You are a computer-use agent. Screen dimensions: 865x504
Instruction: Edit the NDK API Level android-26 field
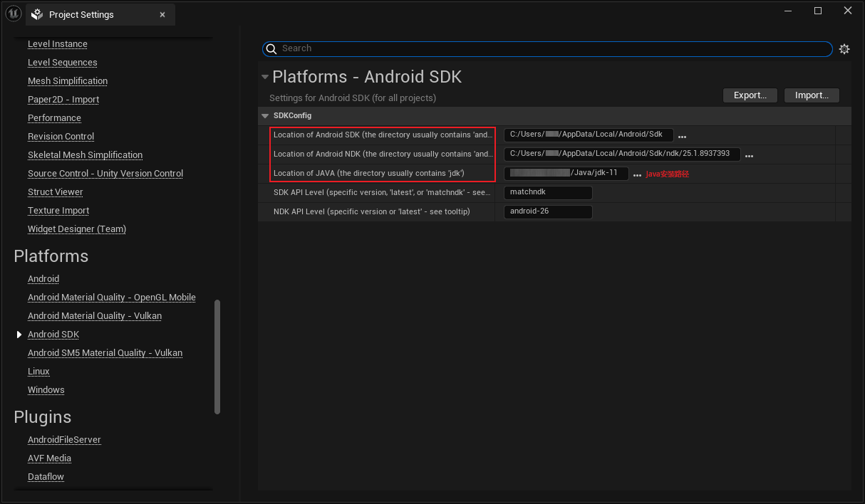(x=548, y=212)
